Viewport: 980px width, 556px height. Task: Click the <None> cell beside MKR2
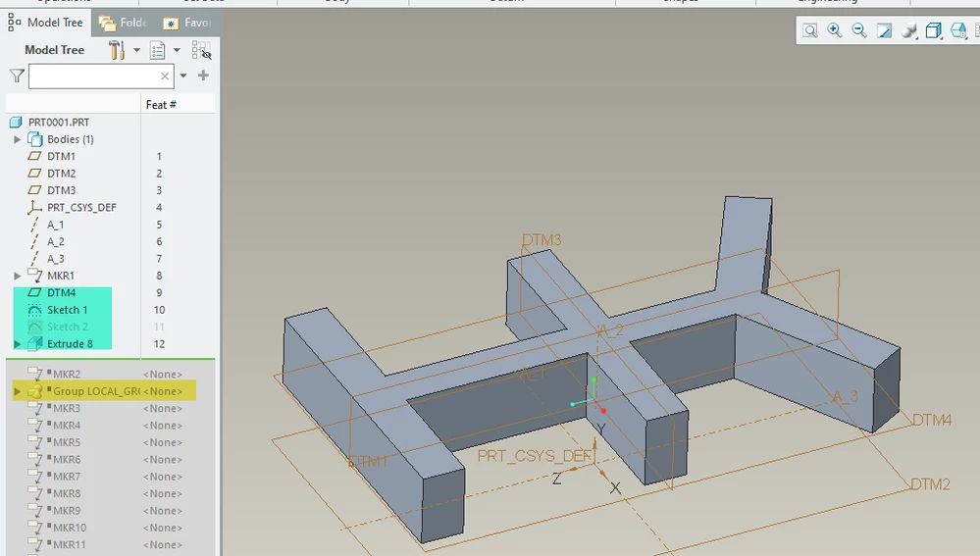click(163, 375)
